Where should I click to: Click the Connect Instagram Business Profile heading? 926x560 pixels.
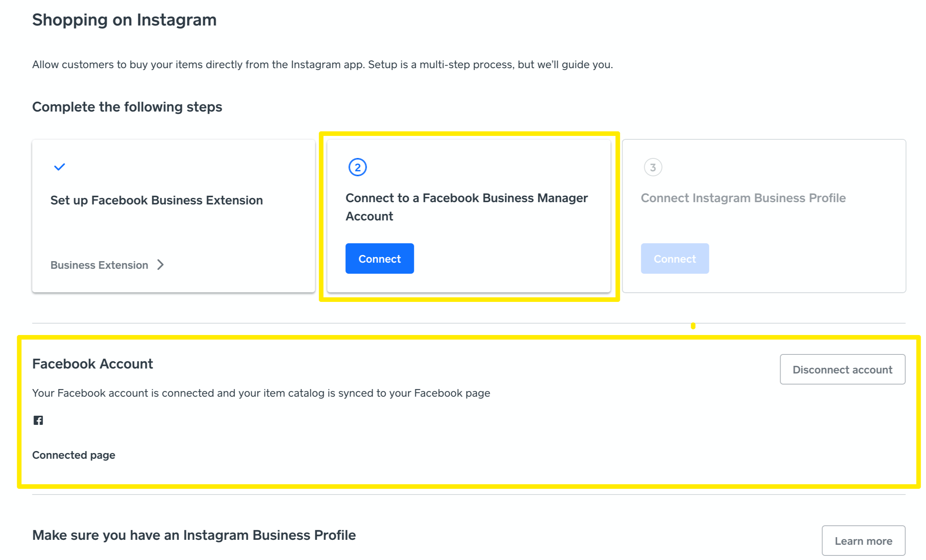coord(743,198)
